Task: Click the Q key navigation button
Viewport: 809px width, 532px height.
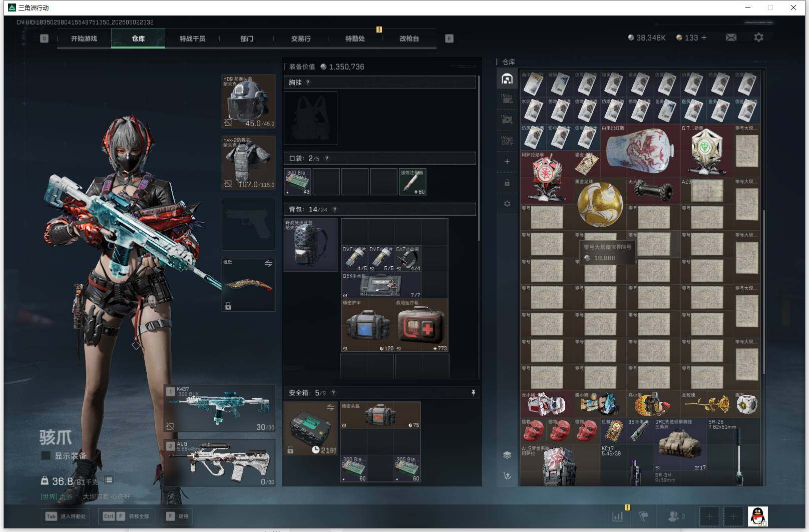Action: (45, 39)
